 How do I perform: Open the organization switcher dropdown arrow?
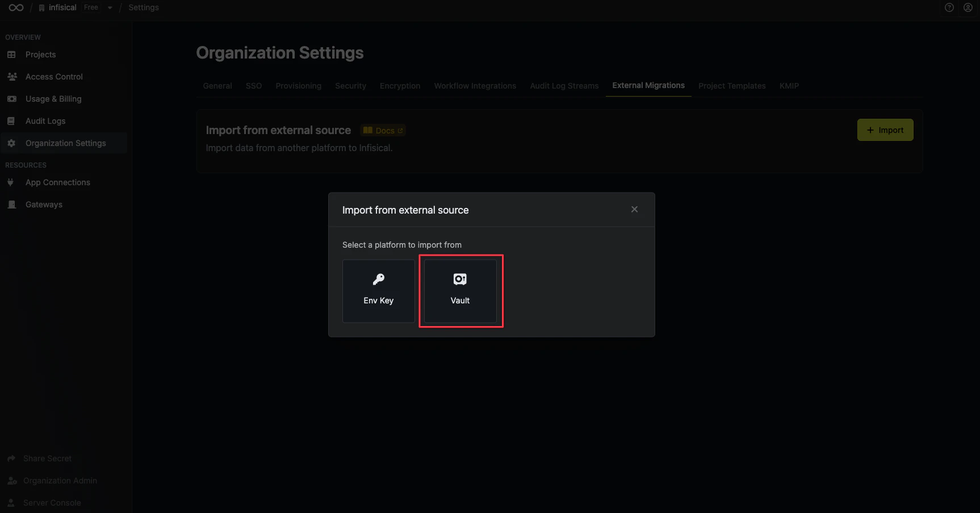pos(110,8)
